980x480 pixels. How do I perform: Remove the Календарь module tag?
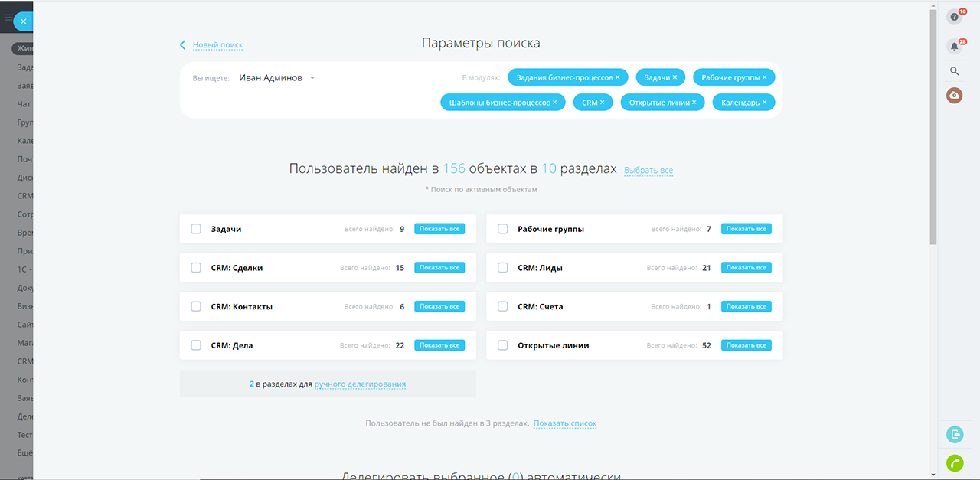[x=764, y=102]
